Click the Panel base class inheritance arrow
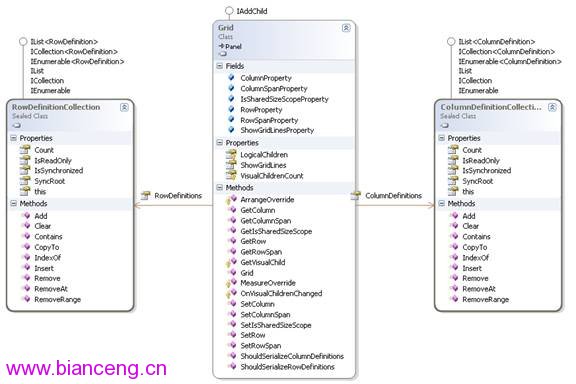This screenshot has width=576, height=384. [x=221, y=46]
